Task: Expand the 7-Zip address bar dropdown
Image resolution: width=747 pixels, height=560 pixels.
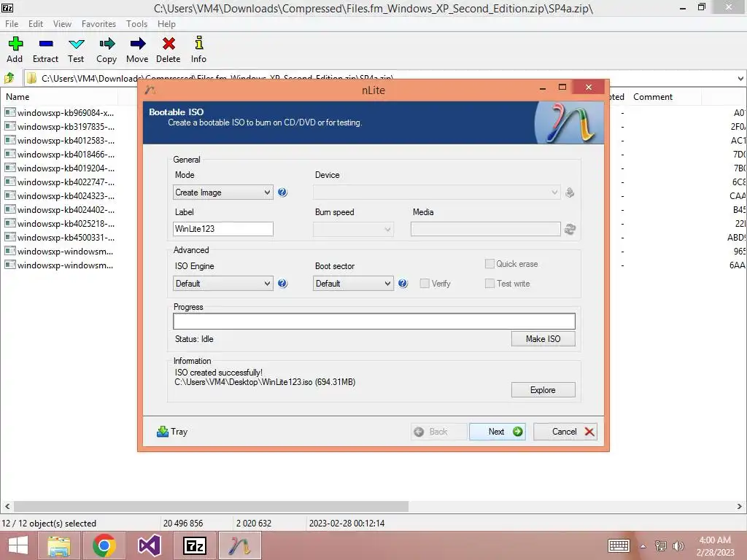Action: tap(740, 79)
